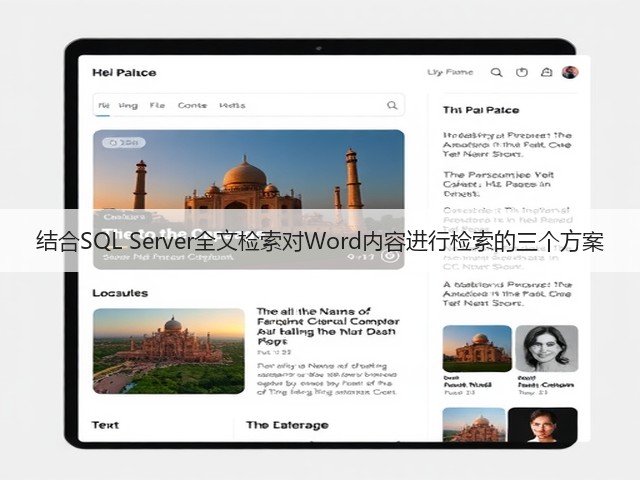This screenshot has width=640, height=480.
Task: Click the magnifier icon inside the search bar
Action: point(392,105)
